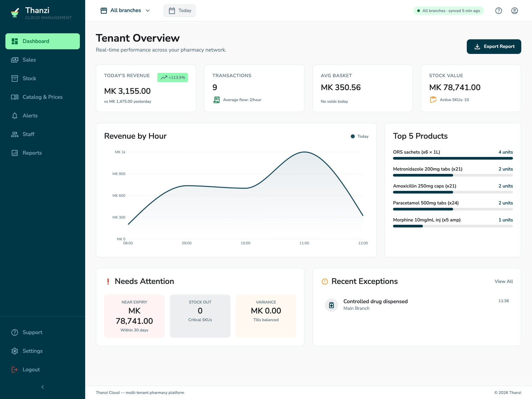Click the Transactions card showing 9
Screen dimensions: 532x399
tap(254, 88)
